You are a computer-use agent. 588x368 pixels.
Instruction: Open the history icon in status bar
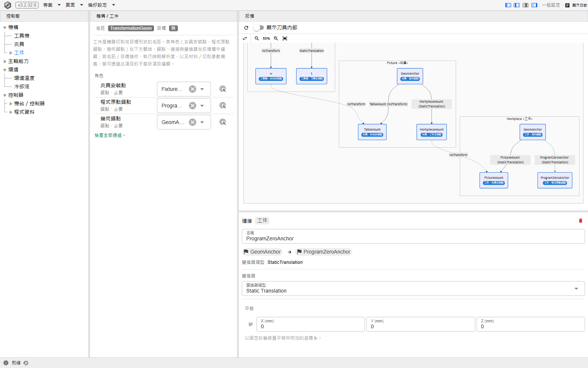pos(26,363)
